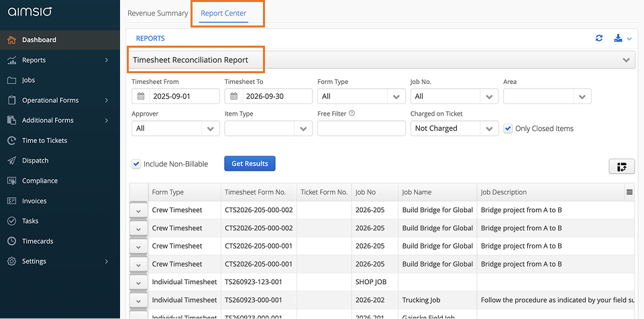Click the Dashboard home icon
644x319 pixels.
point(11,40)
